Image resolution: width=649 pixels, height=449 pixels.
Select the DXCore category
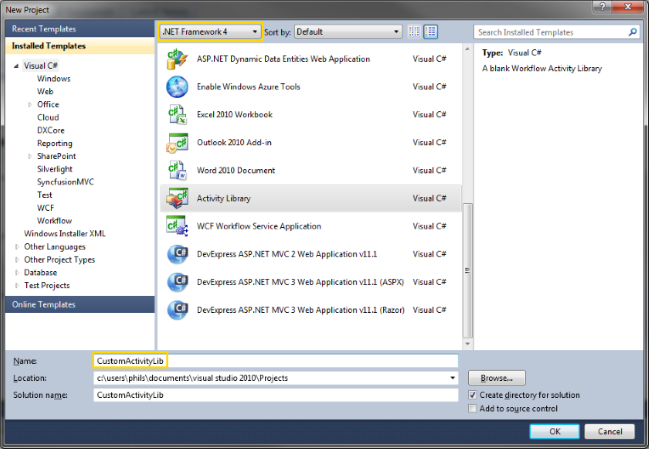tap(51, 130)
